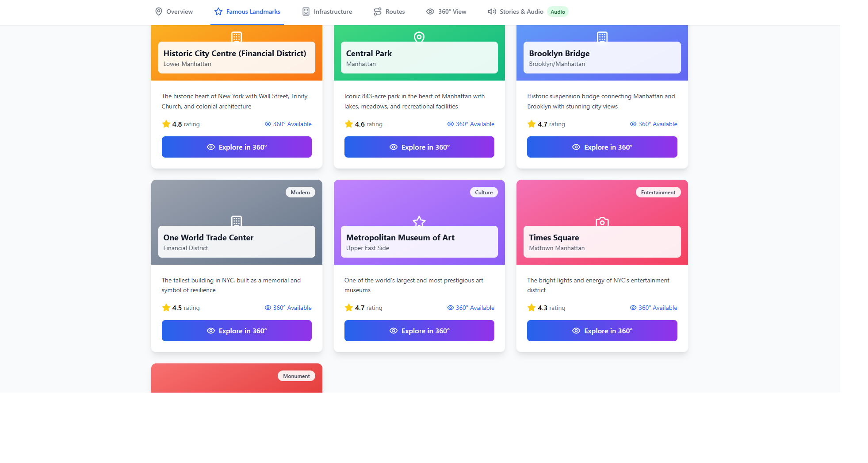Click 360° Available on Metropolitan Museum card
The height and width of the screenshot is (463, 868).
(x=471, y=308)
